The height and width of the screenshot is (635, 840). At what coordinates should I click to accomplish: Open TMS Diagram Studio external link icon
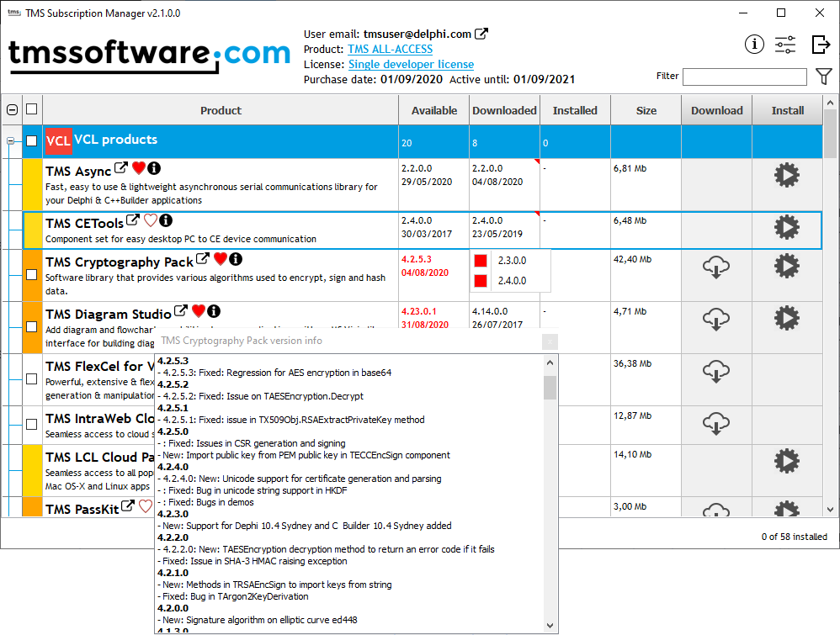click(x=181, y=311)
